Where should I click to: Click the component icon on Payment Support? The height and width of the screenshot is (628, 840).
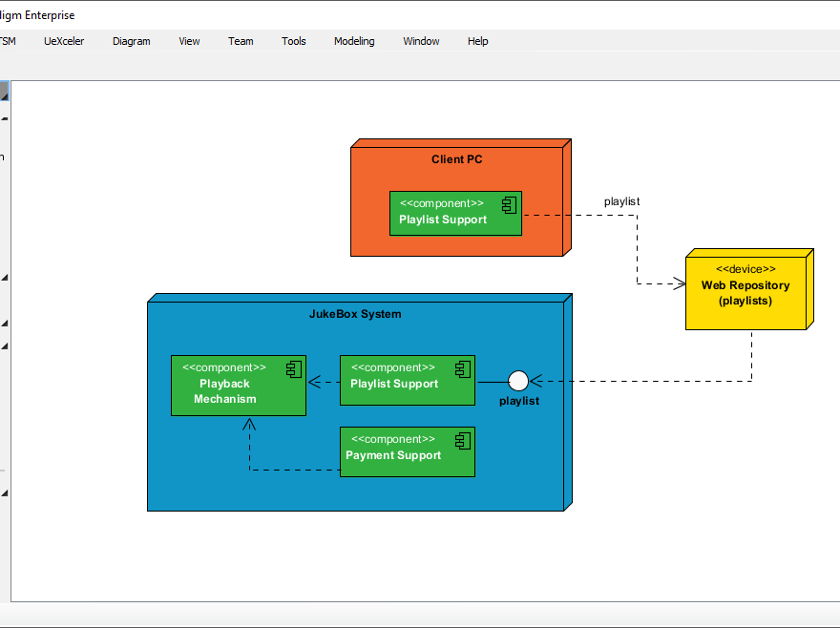(463, 440)
